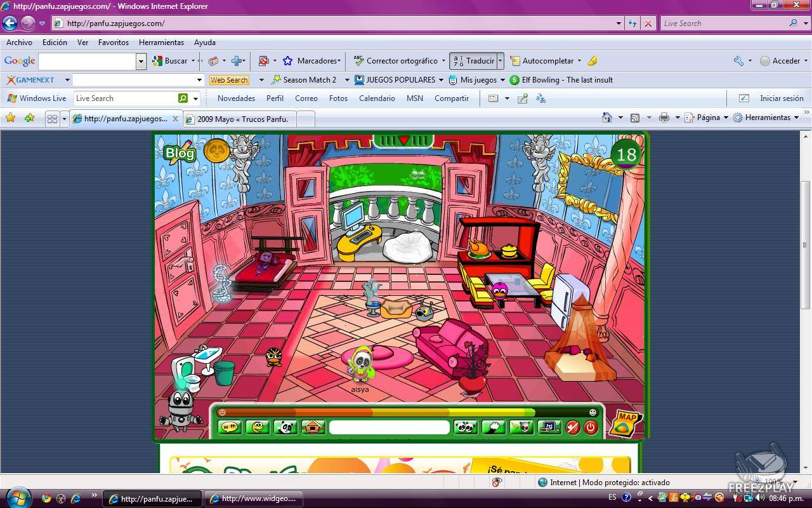Click the gold panda coin icon
The height and width of the screenshot is (508, 812).
pos(217,151)
